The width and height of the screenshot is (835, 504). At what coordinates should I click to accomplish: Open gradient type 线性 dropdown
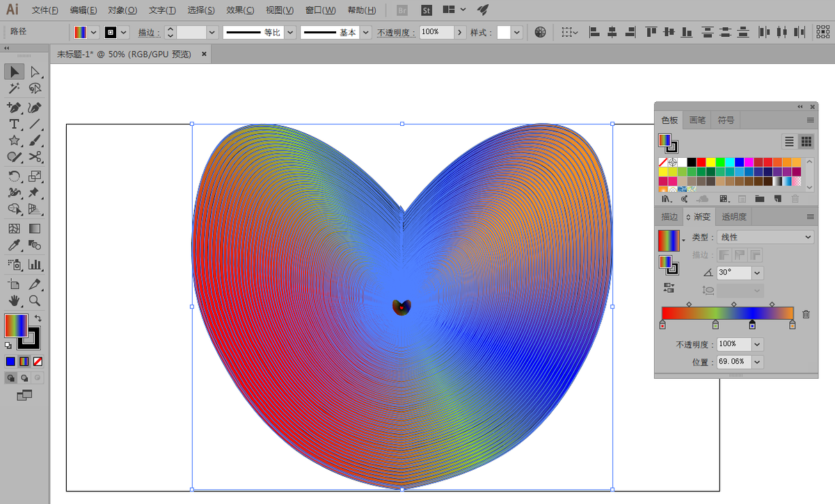(x=765, y=237)
